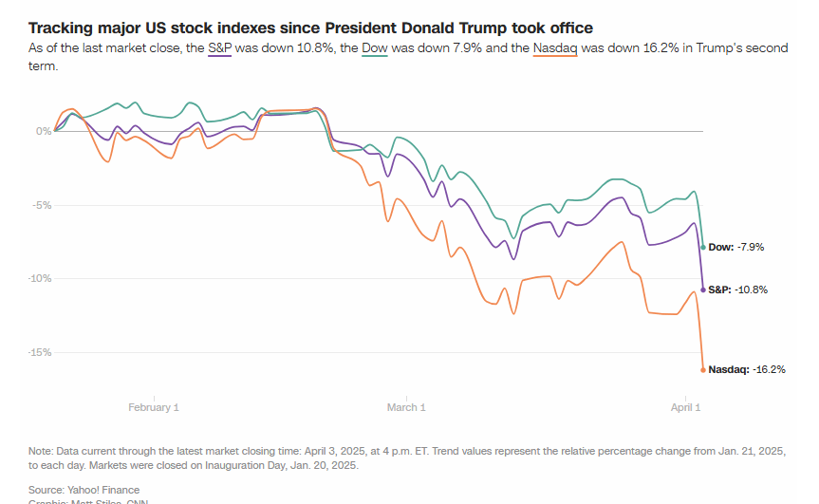Viewport: 819px width, 504px height.
Task: Click the -10% y-axis label
Action: point(39,278)
